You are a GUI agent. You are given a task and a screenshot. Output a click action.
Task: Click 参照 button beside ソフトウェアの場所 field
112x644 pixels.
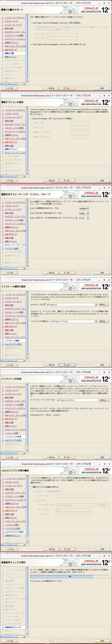click(x=103, y=321)
